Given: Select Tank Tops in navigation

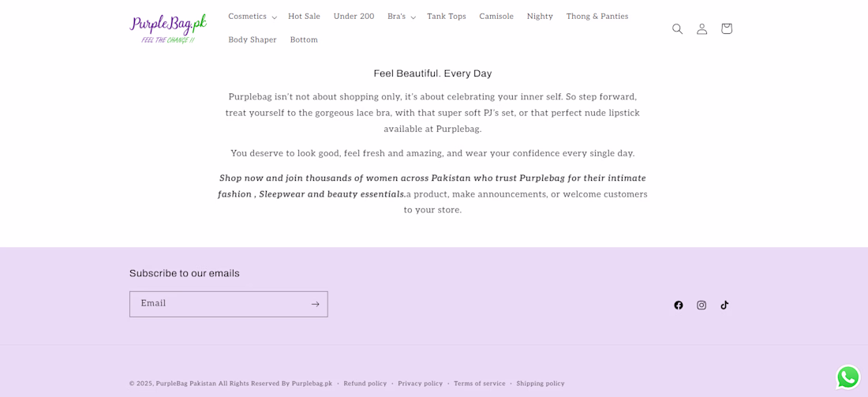Looking at the screenshot, I should (447, 17).
